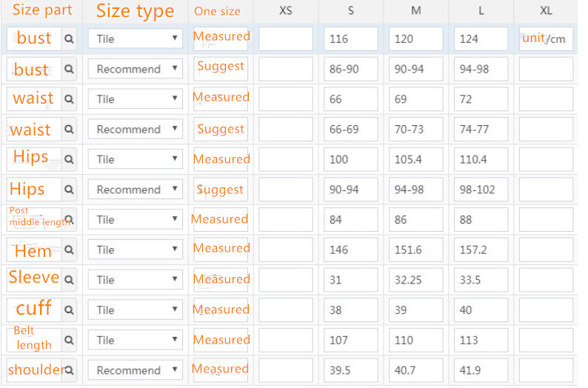Click the XL column header
This screenshot has height=388, width=588.
pos(546,11)
